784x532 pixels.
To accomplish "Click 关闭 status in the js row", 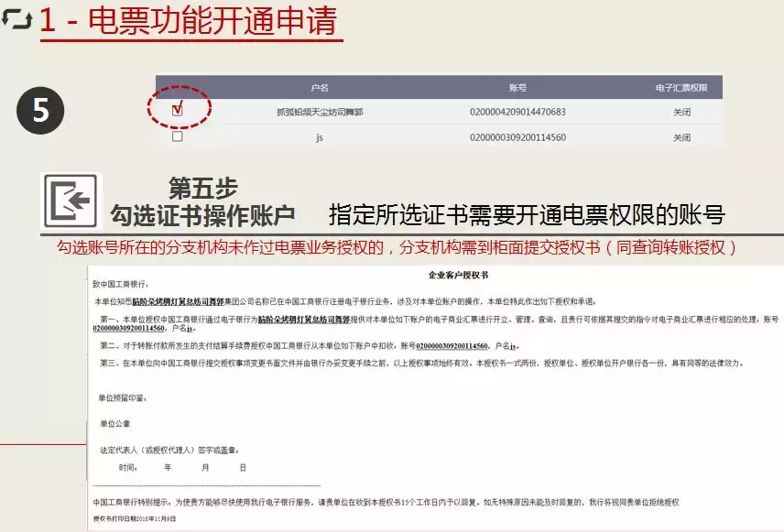I will (681, 137).
